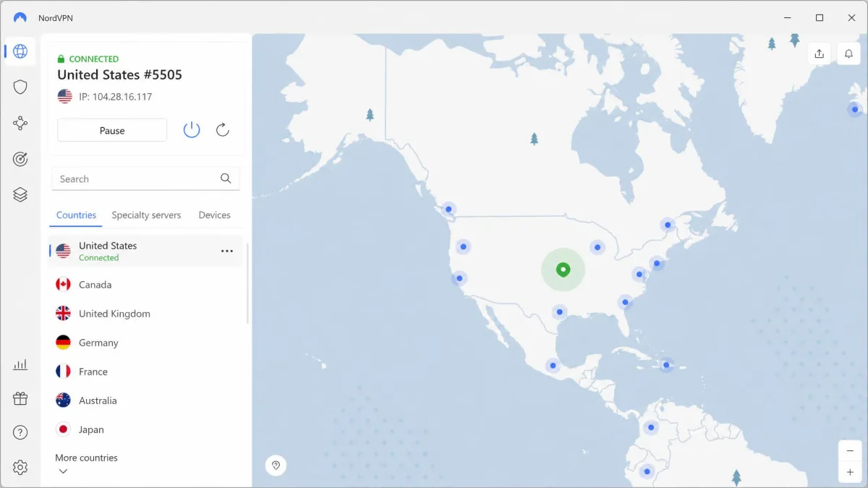Open the settings gear icon
The width and height of the screenshot is (868, 488).
coord(20,467)
